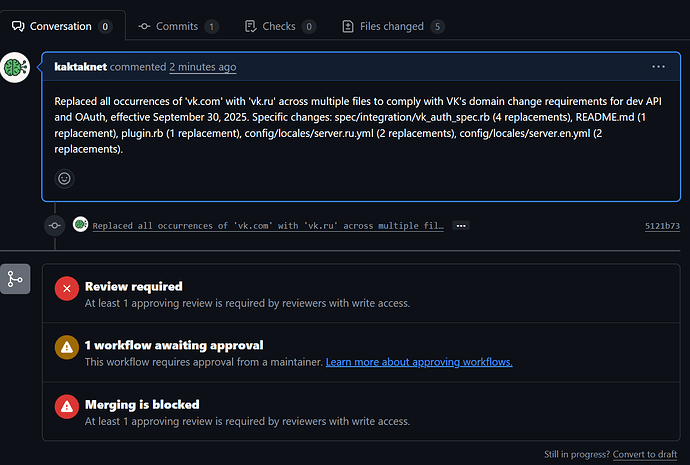
Task: Click 'Merging is blocked' heading
Action: point(142,405)
